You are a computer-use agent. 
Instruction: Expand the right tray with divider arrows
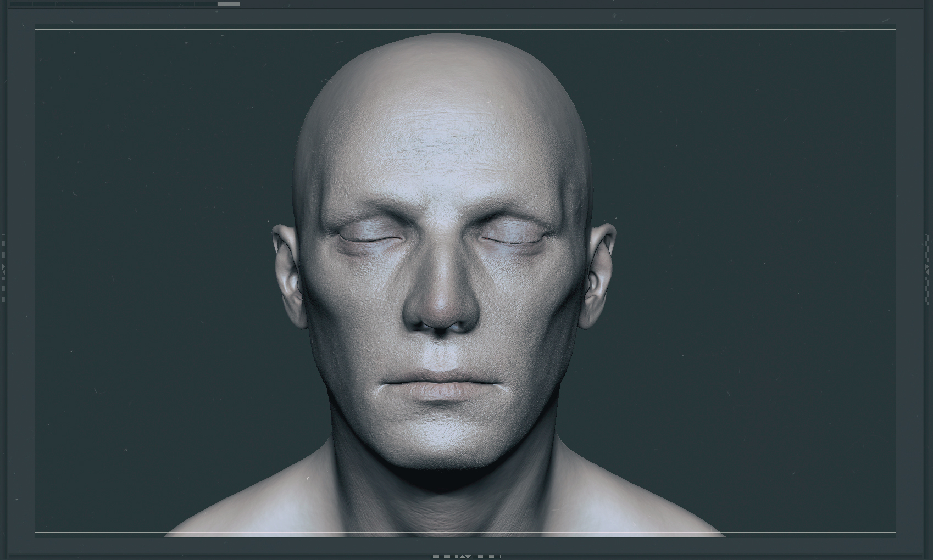[928, 269]
